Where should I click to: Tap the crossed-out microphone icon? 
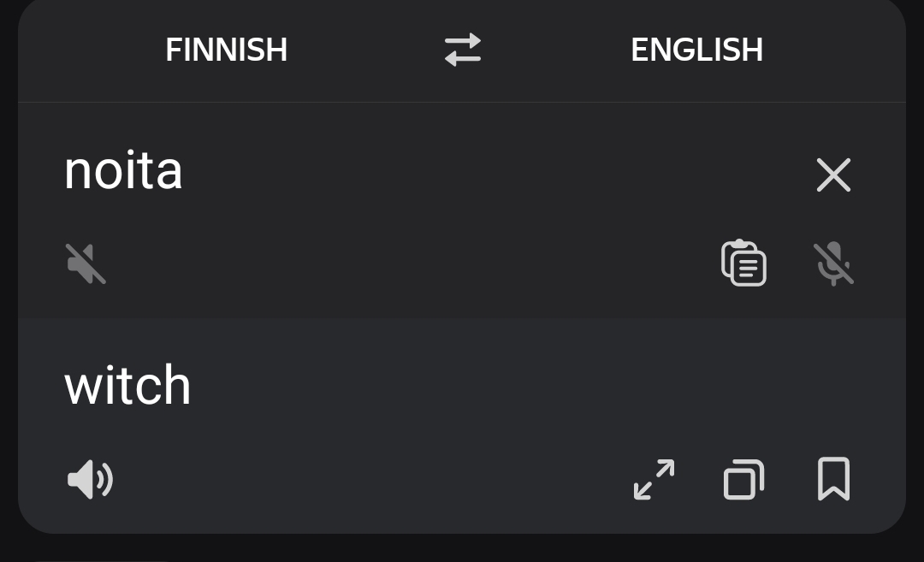click(834, 263)
